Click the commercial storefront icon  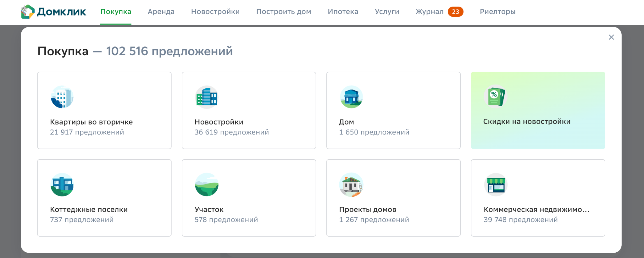(496, 185)
